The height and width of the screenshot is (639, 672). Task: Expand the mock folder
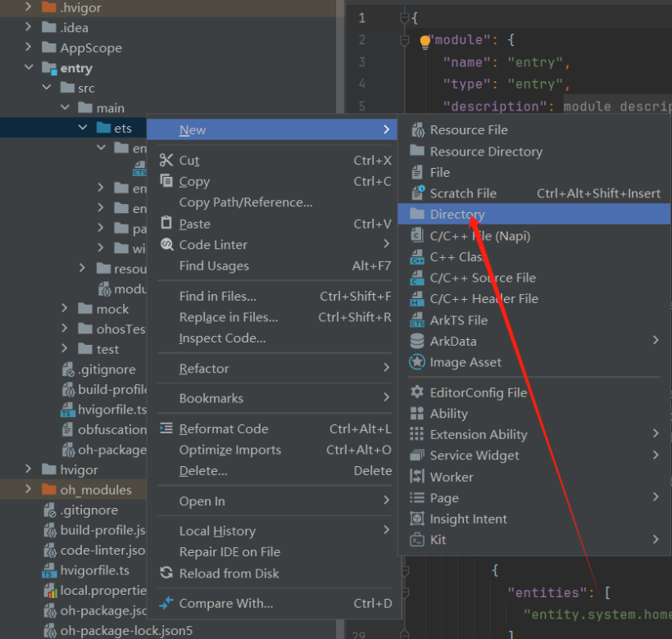coord(64,308)
